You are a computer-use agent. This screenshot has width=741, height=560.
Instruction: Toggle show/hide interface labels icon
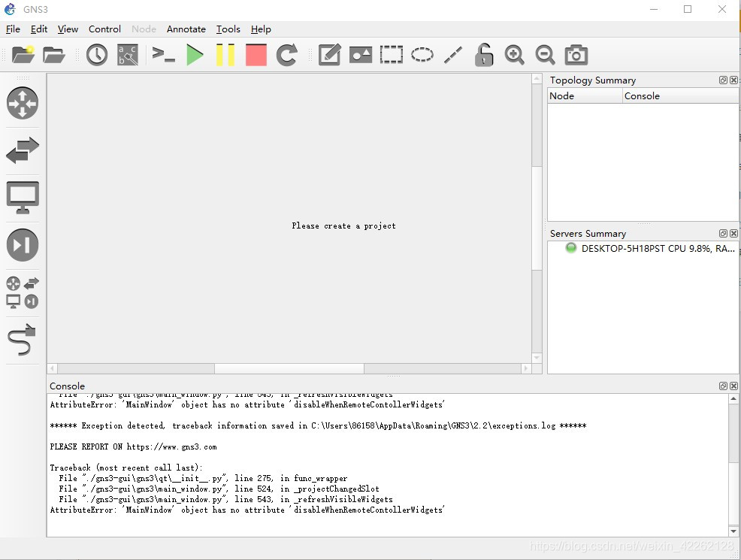tap(128, 55)
